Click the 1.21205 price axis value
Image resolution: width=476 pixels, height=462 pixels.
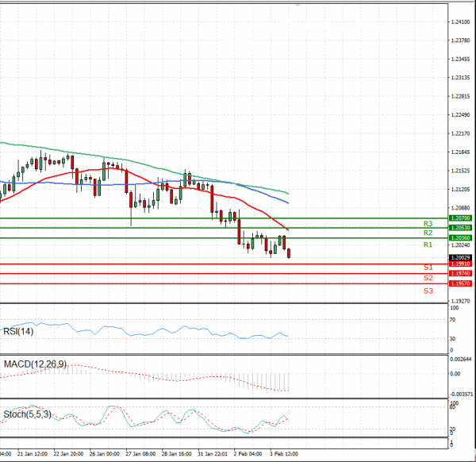coord(460,190)
